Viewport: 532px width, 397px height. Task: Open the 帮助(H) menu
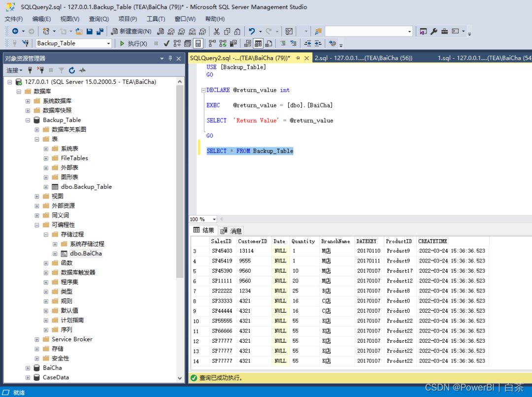[215, 19]
